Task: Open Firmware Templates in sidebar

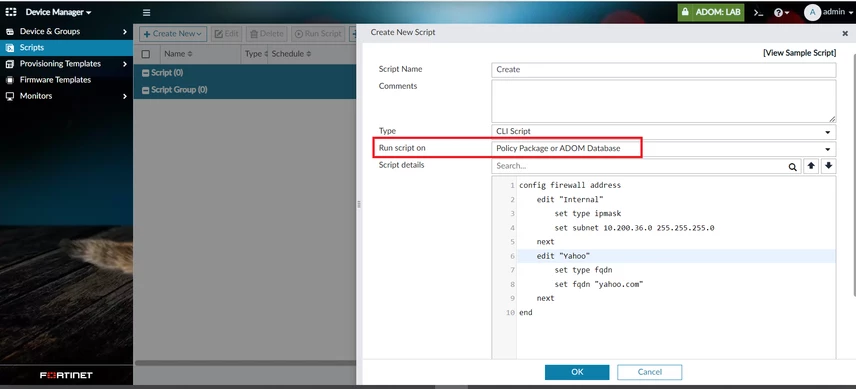Action: point(55,80)
